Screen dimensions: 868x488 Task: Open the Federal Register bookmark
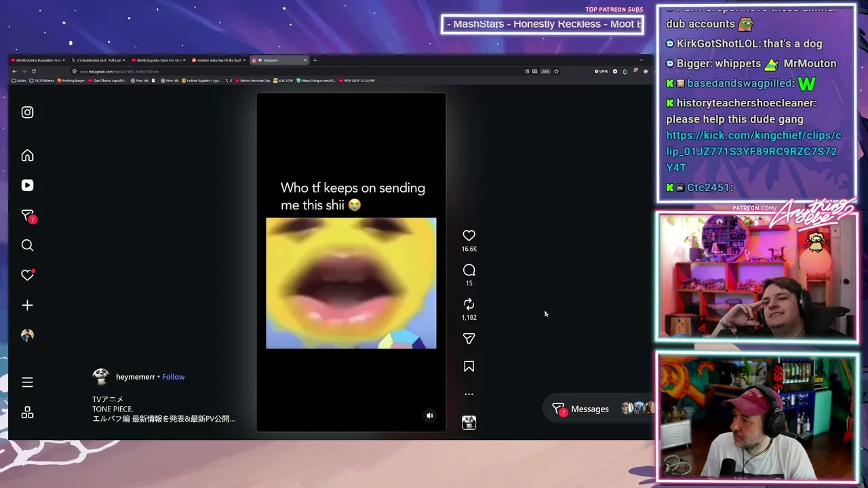pos(202,81)
